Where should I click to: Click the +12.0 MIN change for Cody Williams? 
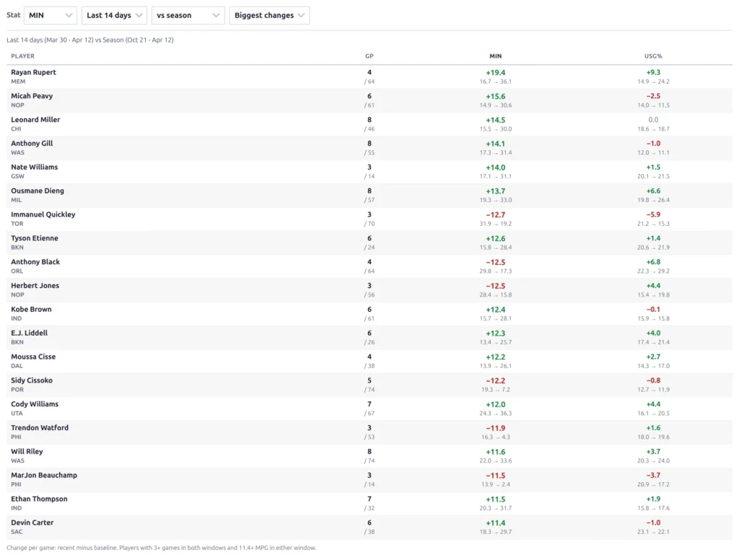point(495,404)
